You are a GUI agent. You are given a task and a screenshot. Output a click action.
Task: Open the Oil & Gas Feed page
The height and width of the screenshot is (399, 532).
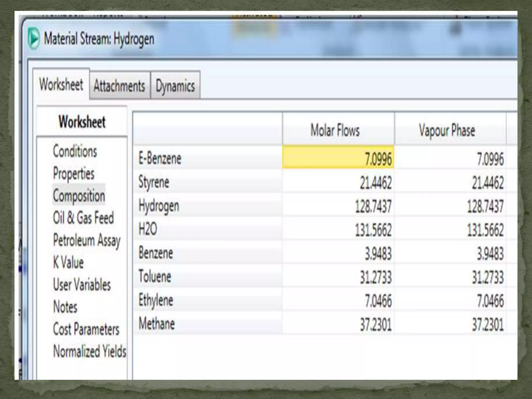83,218
